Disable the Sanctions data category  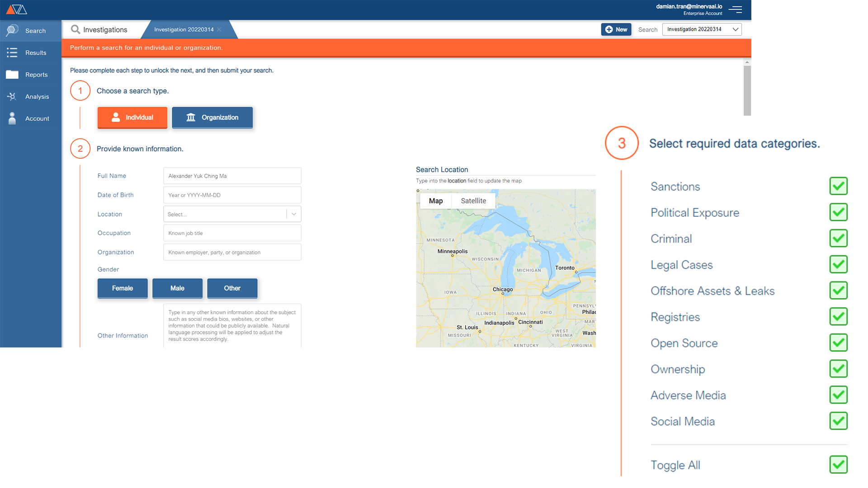pyautogui.click(x=838, y=186)
